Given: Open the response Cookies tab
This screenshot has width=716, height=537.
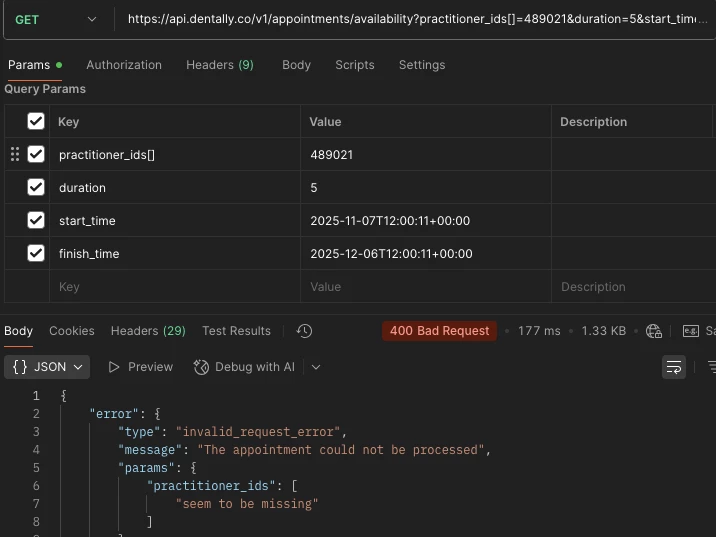Looking at the screenshot, I should click(x=72, y=331).
